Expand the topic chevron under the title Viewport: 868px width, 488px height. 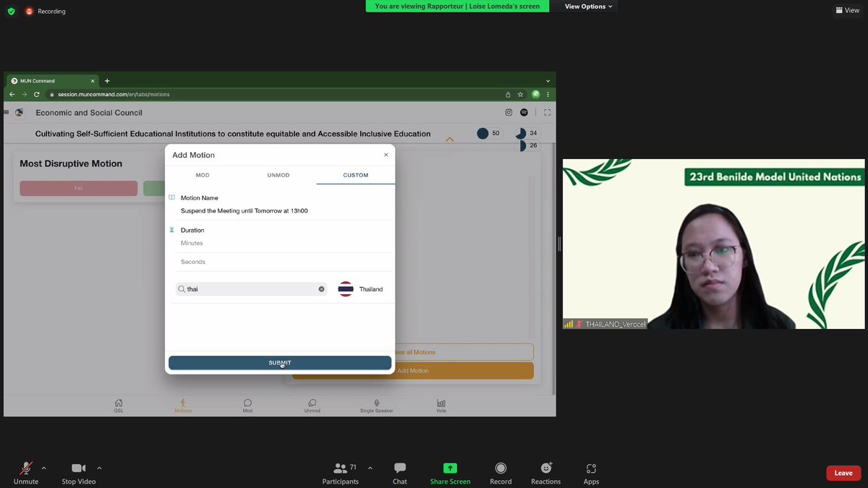coord(450,140)
